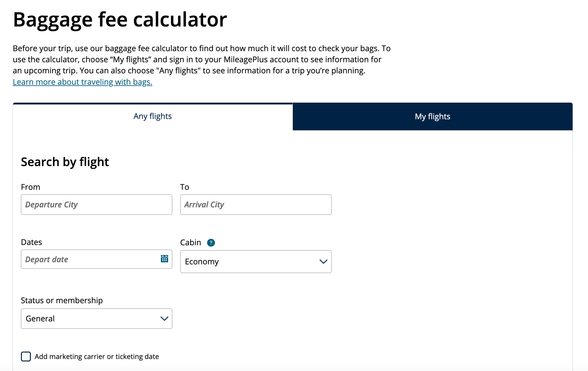Viewport: 588px width, 371px height.
Task: Click the 'Cabin' label text
Action: click(x=190, y=243)
